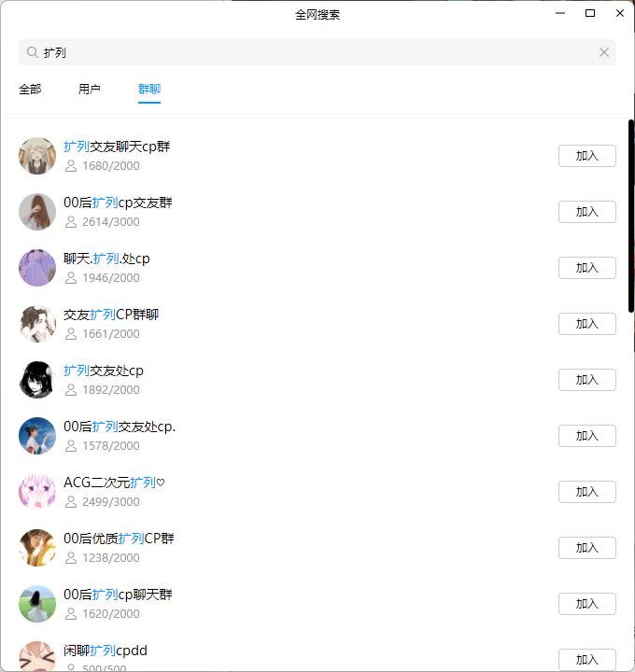Join 00后扩列交友处cp. group

587,436
